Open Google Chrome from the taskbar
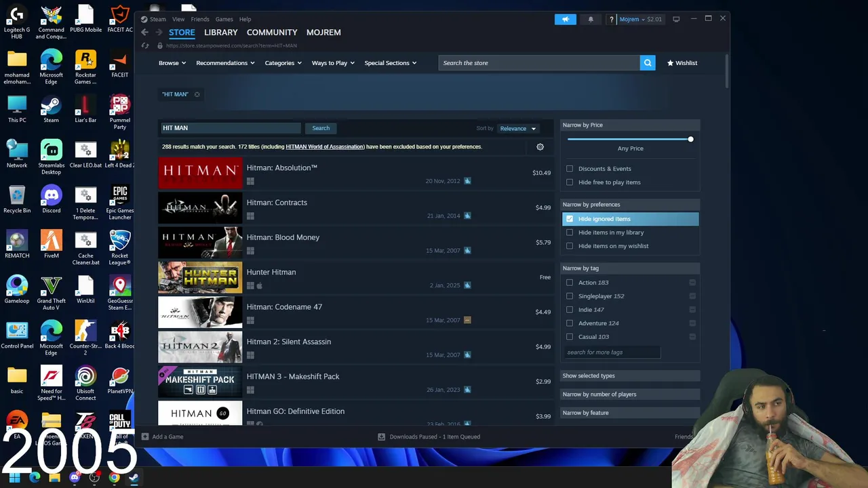868x488 pixels. click(x=114, y=478)
